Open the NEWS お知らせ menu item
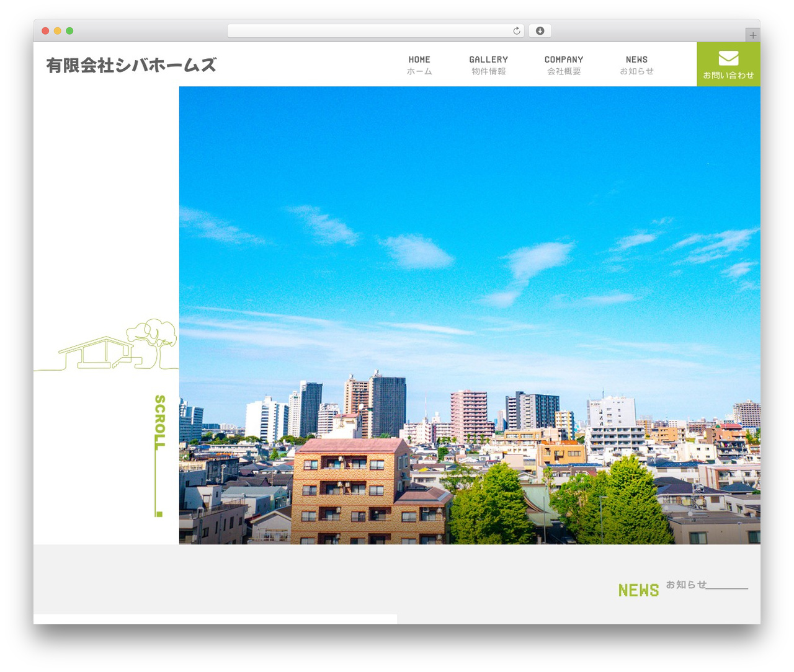This screenshot has width=794, height=672. [x=636, y=65]
